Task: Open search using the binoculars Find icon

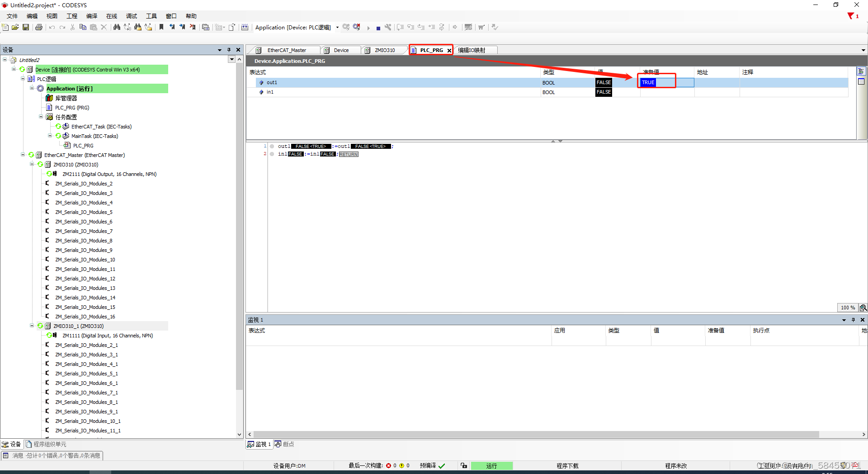Action: [117, 27]
